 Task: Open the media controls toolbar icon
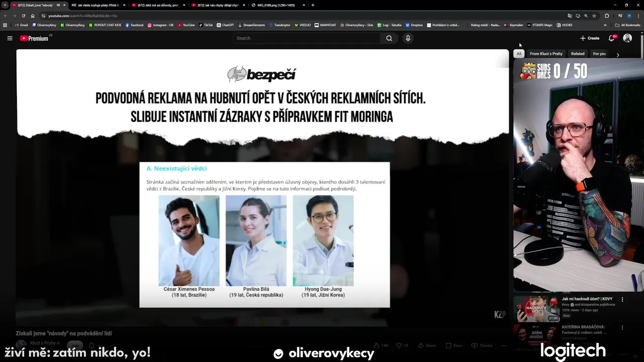pos(620,16)
